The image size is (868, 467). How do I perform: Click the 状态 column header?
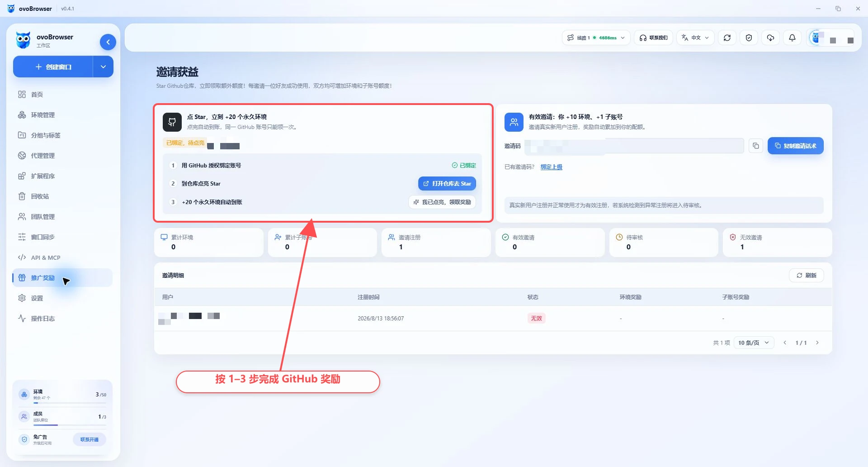pyautogui.click(x=533, y=297)
